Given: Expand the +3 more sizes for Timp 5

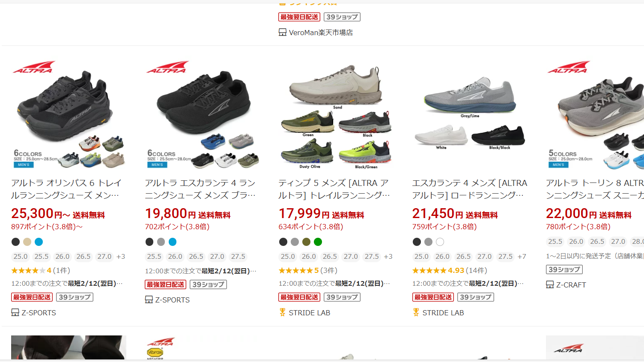Looking at the screenshot, I should [388, 256].
